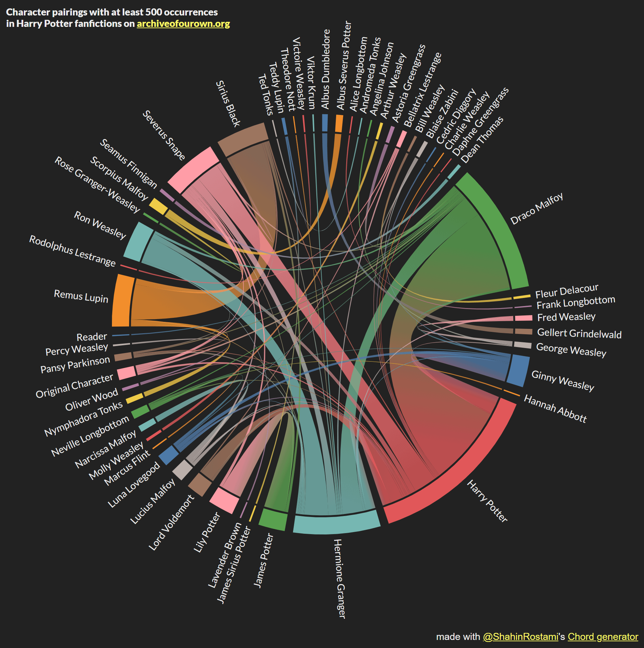Select the brown Sirius Black arc

[x=243, y=139]
